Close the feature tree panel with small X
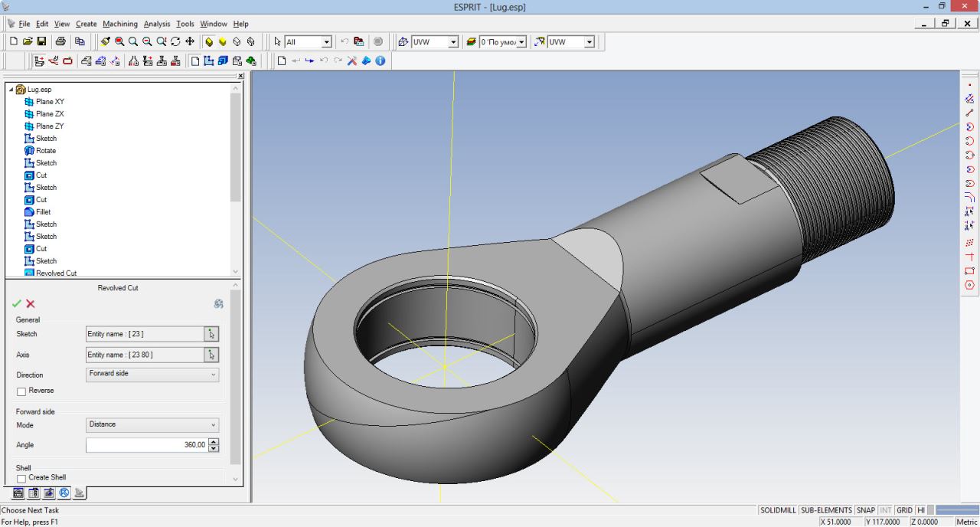This screenshot has width=980, height=527. tap(241, 76)
